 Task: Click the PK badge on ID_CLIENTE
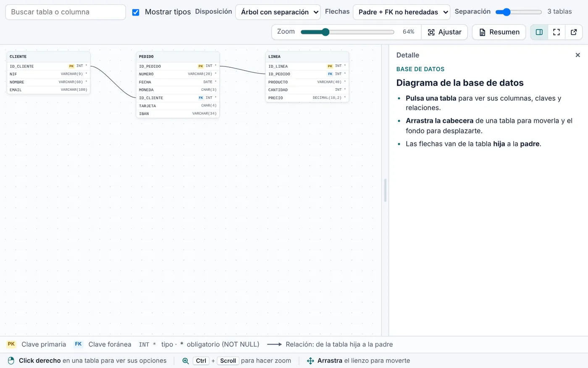point(71,66)
